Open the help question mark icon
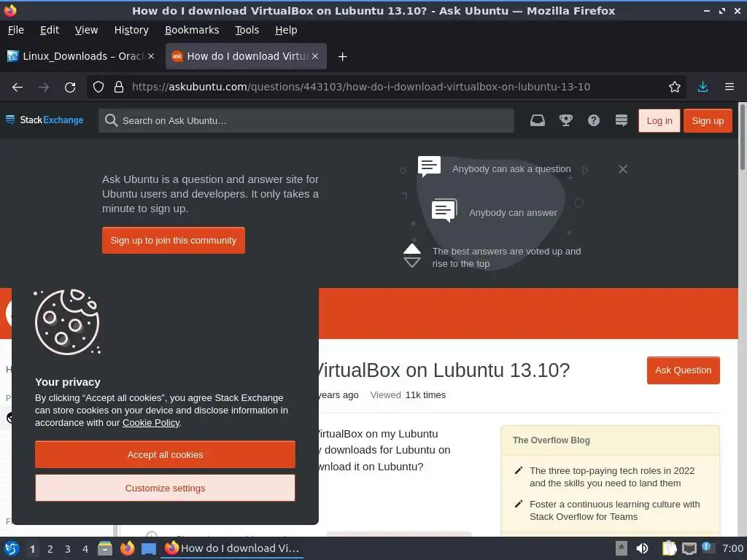The height and width of the screenshot is (560, 747). (594, 120)
